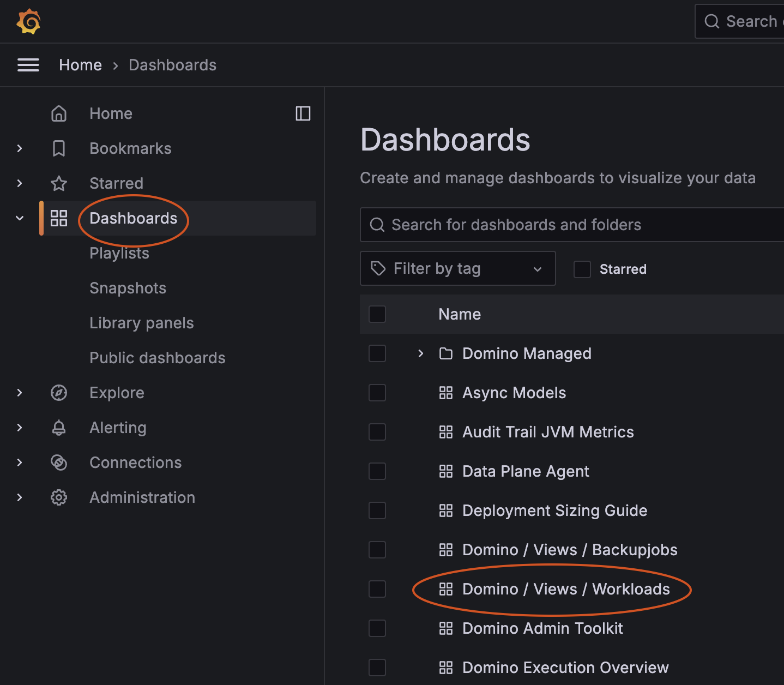Expand the Domino Managed folder chevron
784x685 pixels.
[420, 353]
